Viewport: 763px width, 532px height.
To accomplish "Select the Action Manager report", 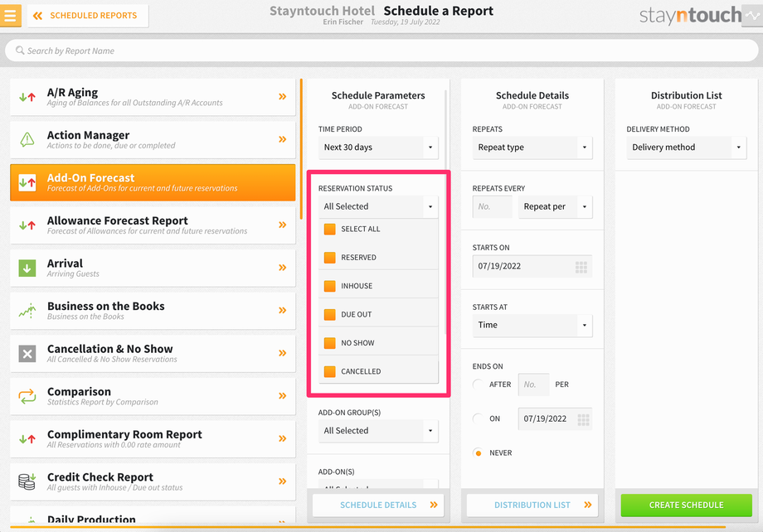I will point(153,139).
